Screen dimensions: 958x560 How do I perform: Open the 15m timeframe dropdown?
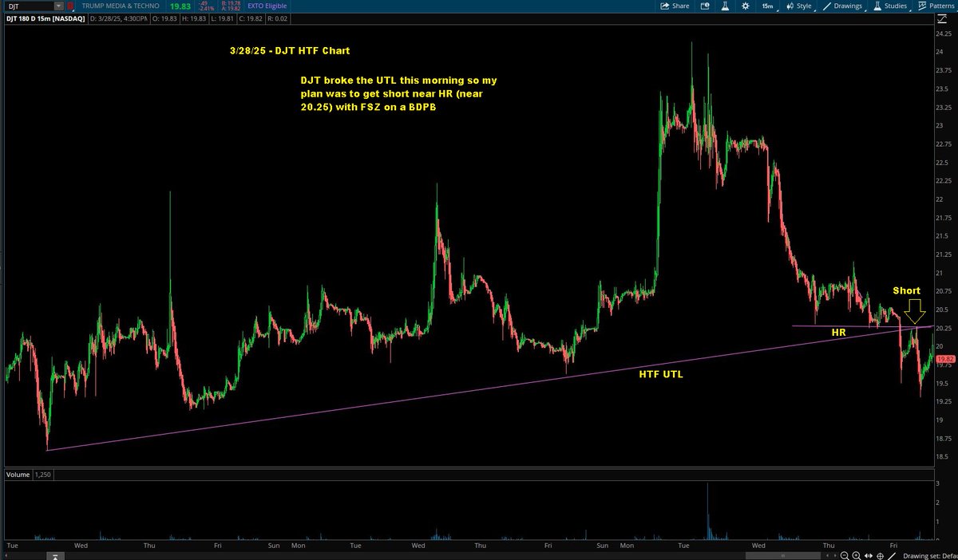767,6
